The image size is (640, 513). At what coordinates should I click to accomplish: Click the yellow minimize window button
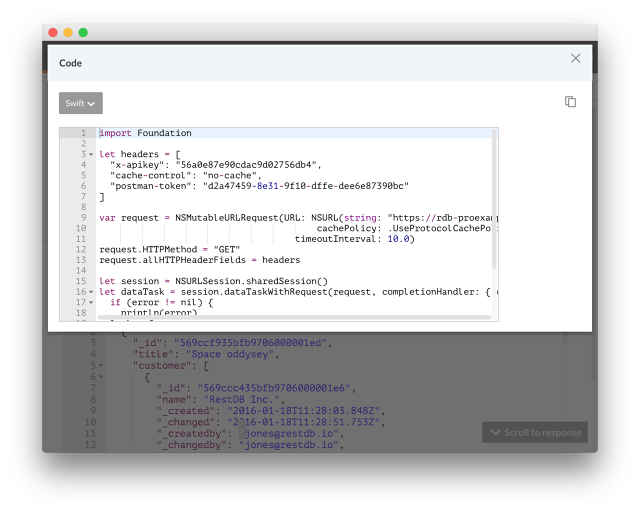(x=68, y=32)
